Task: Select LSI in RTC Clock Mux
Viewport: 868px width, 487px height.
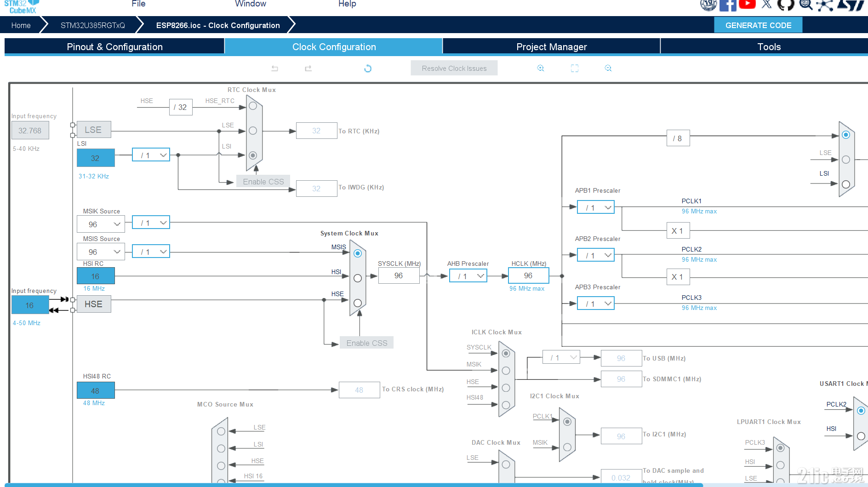Action: coord(253,155)
